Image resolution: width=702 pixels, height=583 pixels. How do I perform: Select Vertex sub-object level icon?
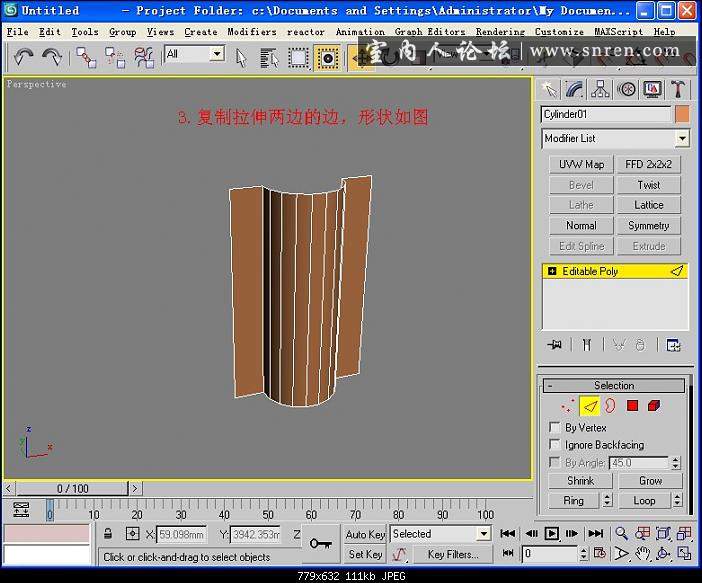tap(567, 405)
